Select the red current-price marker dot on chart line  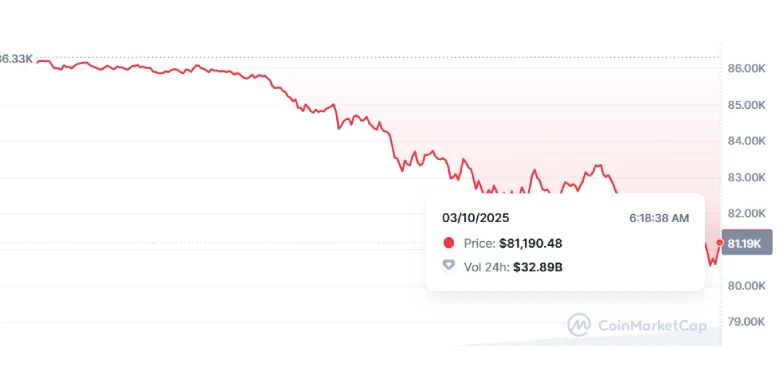click(x=720, y=243)
